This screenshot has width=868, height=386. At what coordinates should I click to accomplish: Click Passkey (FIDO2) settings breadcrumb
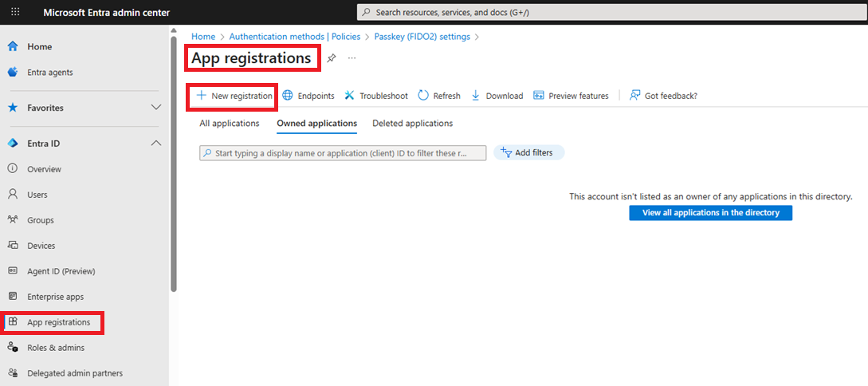click(422, 37)
